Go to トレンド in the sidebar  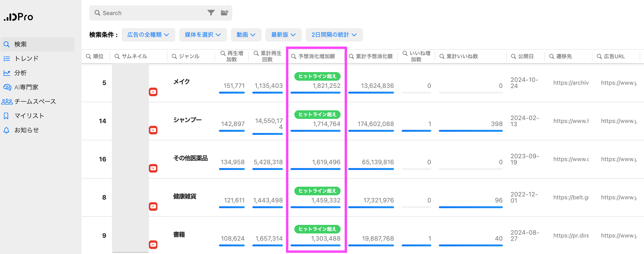pyautogui.click(x=26, y=58)
